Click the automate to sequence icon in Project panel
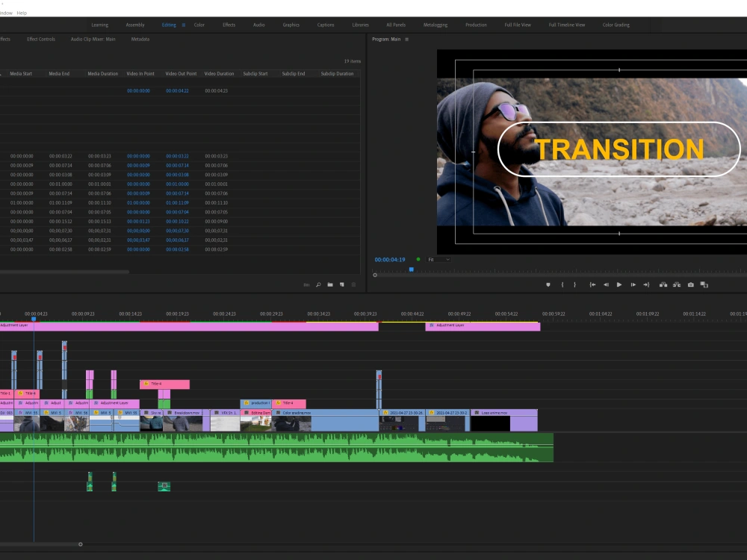 [306, 284]
